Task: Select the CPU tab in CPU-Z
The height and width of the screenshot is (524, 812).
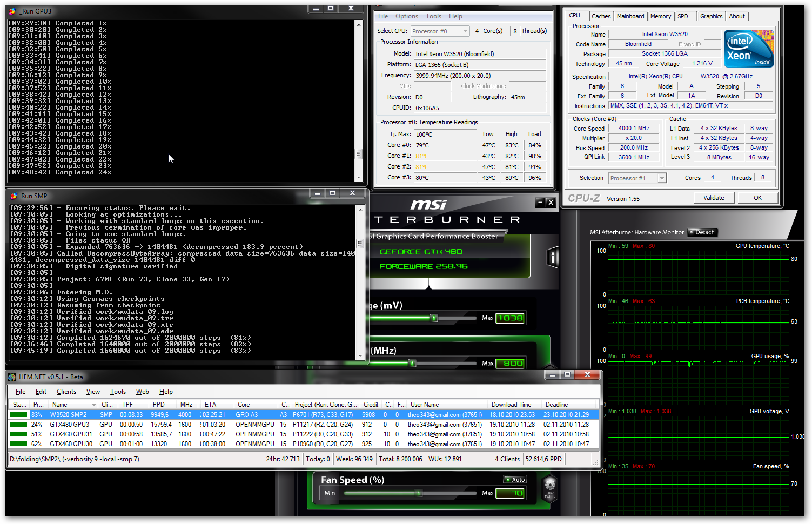Action: click(575, 15)
